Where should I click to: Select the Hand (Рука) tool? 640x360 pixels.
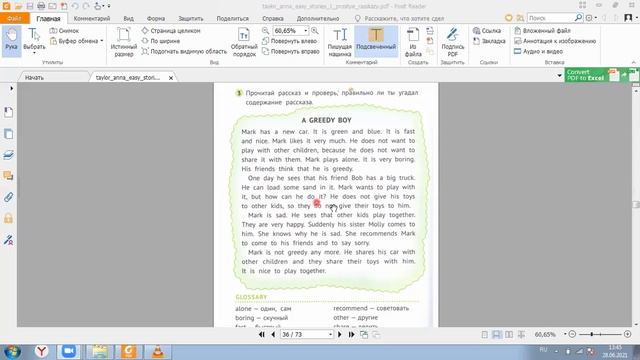(11, 40)
